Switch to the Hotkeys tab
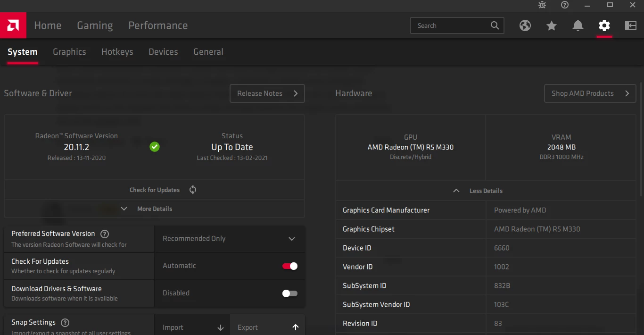The height and width of the screenshot is (335, 644). (117, 52)
